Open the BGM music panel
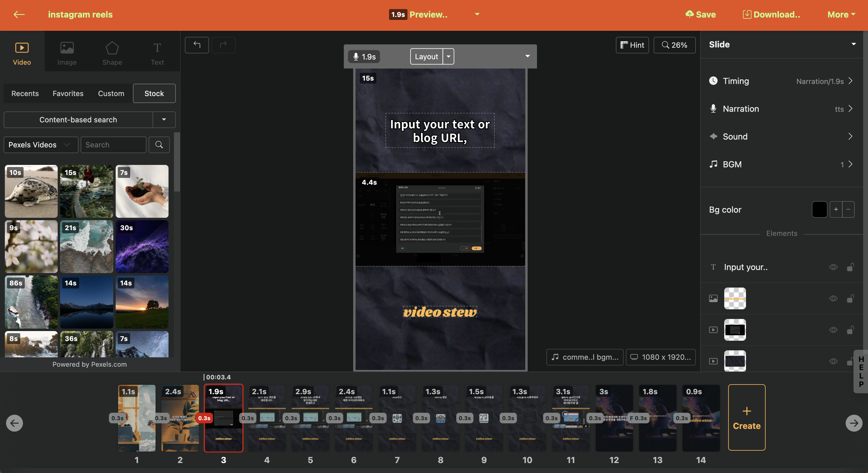 [713, 164]
